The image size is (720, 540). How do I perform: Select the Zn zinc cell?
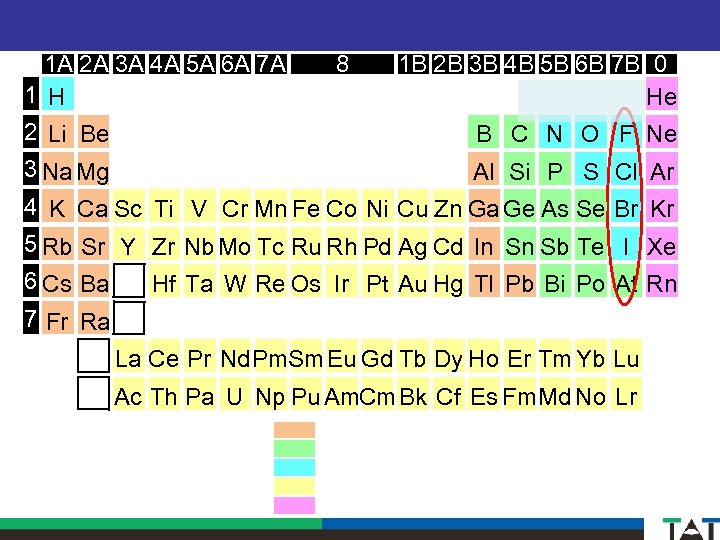448,206
